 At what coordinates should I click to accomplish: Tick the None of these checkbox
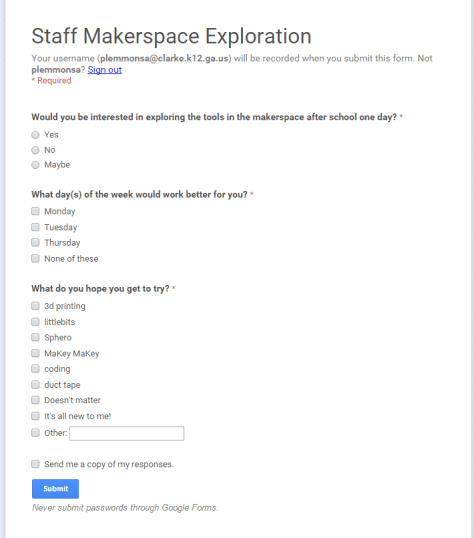(x=35, y=258)
